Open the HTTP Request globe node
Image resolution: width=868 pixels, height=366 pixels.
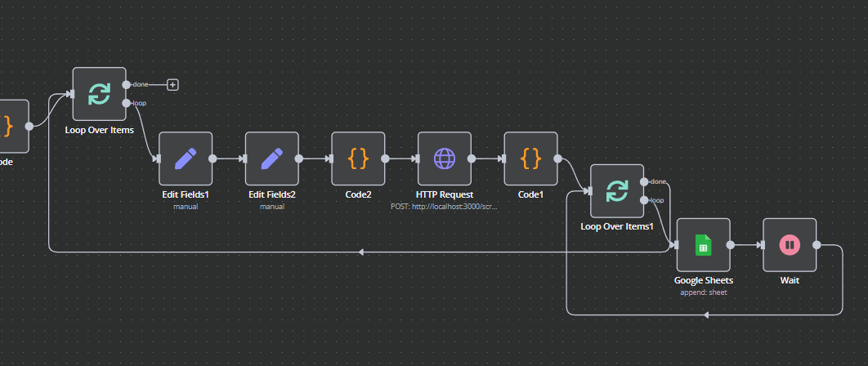445,158
